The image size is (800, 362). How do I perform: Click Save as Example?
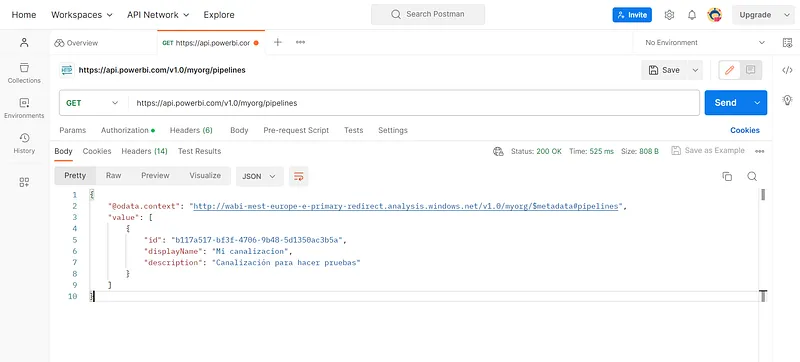click(708, 151)
